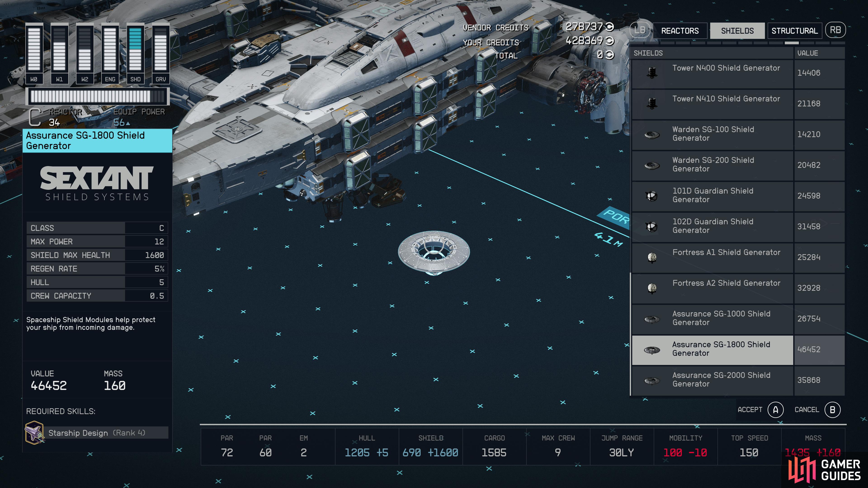Pick the 101D Guardian shield icon
The height and width of the screenshot is (488, 868).
click(652, 196)
